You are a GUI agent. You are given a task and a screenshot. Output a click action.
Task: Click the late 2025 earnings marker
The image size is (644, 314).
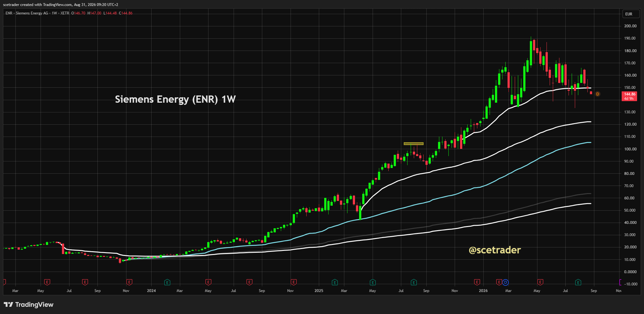(x=477, y=282)
